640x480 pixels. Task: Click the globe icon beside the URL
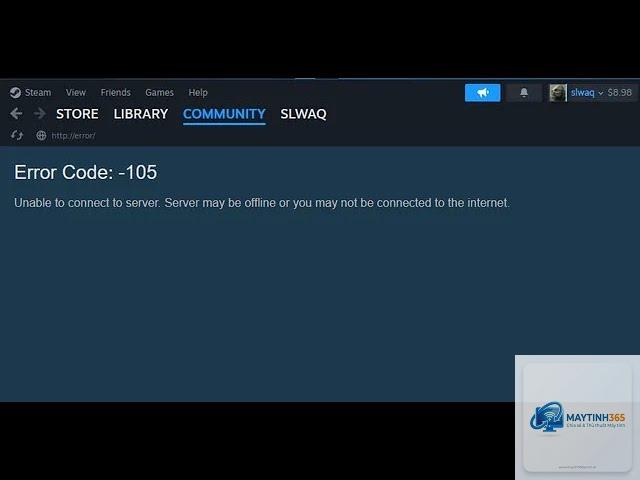click(41, 135)
